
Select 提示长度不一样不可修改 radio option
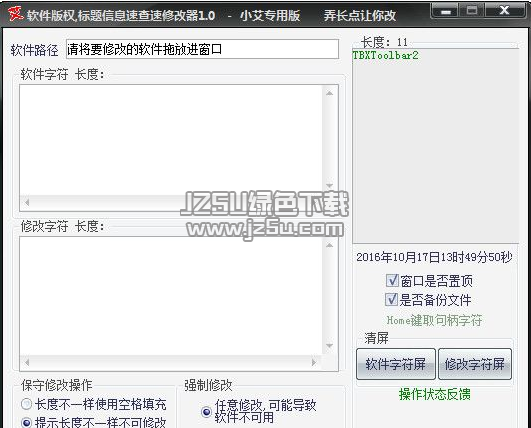coord(26,423)
